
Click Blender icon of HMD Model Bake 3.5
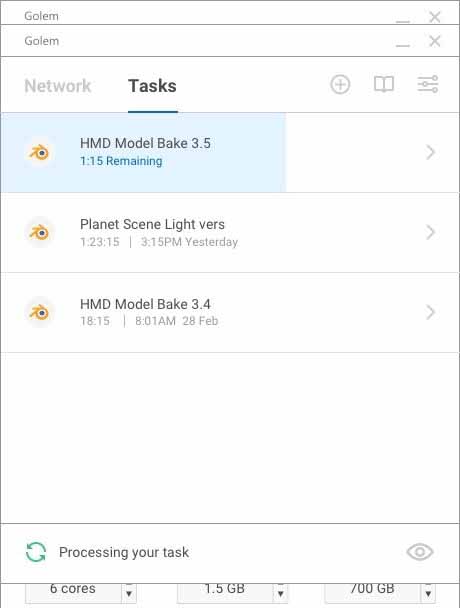(39, 152)
